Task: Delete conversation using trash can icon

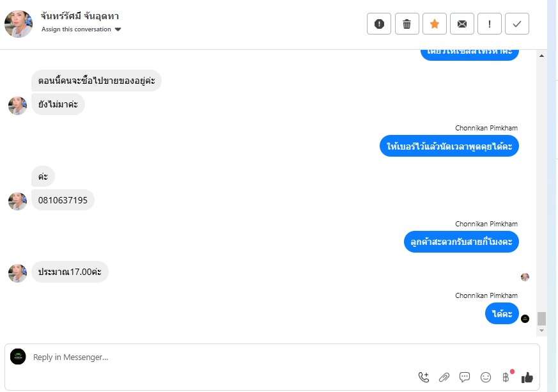Action: pyautogui.click(x=407, y=24)
